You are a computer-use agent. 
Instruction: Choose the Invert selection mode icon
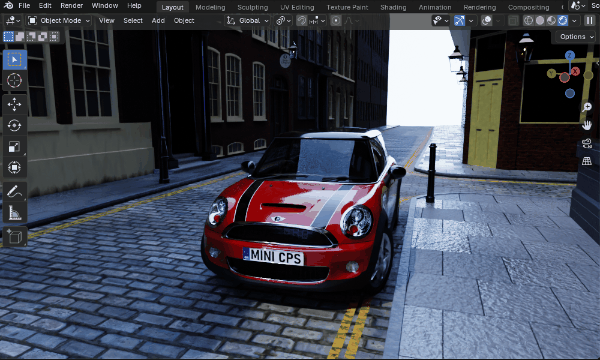pos(42,36)
